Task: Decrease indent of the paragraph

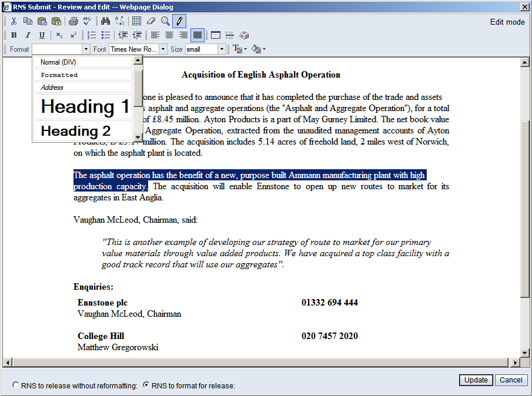Action: 123,35
